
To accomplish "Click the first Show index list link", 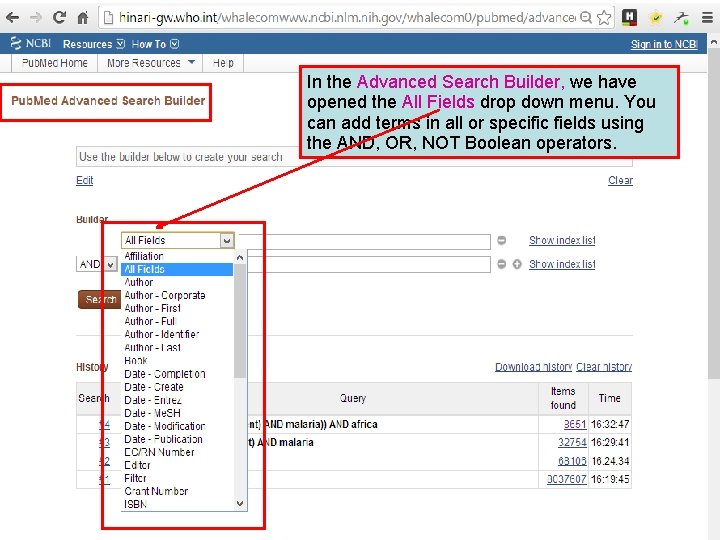I will pyautogui.click(x=562, y=240).
